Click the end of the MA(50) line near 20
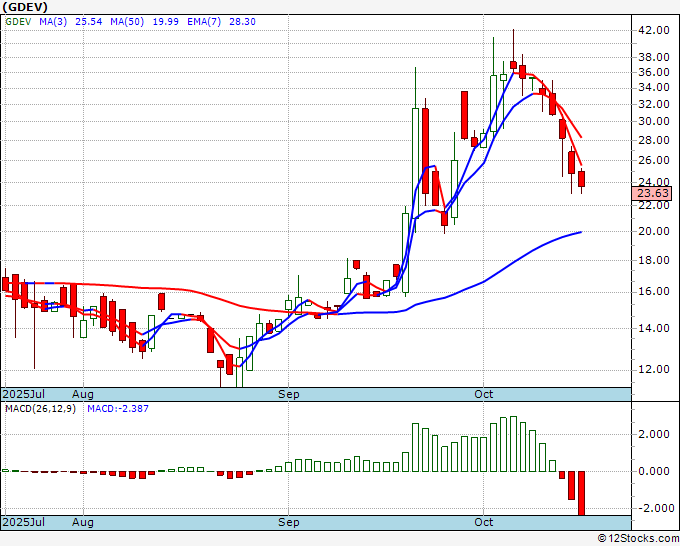The image size is (680, 546). click(x=581, y=232)
